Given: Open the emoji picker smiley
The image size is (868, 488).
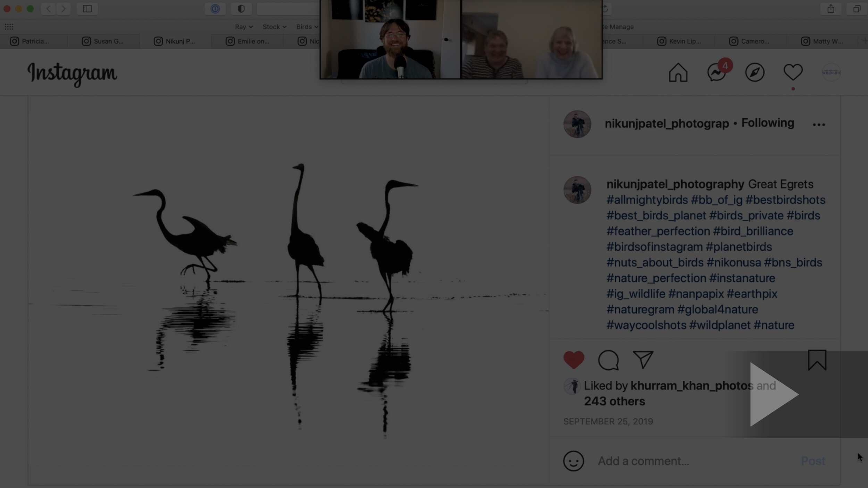Looking at the screenshot, I should click(573, 461).
